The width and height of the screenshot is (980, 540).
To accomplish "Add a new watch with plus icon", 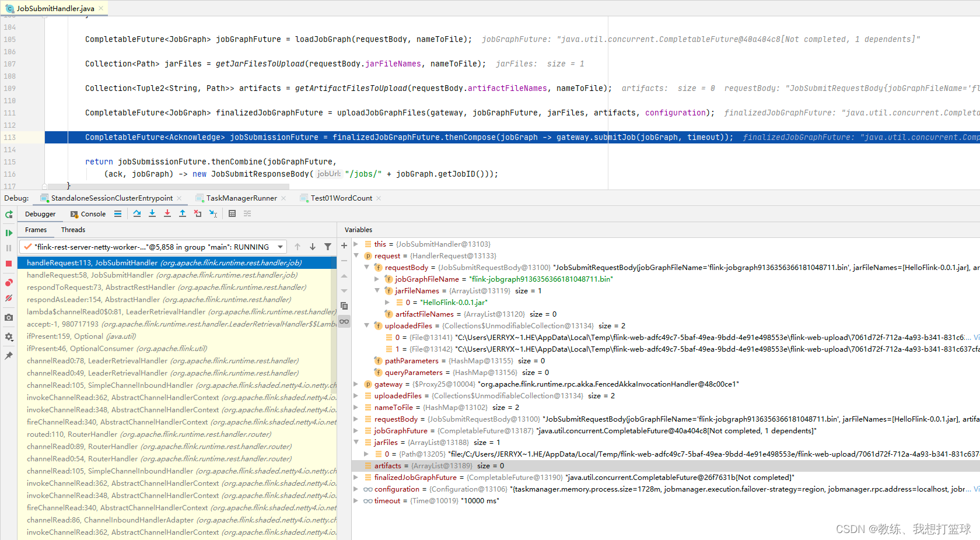I will 344,246.
